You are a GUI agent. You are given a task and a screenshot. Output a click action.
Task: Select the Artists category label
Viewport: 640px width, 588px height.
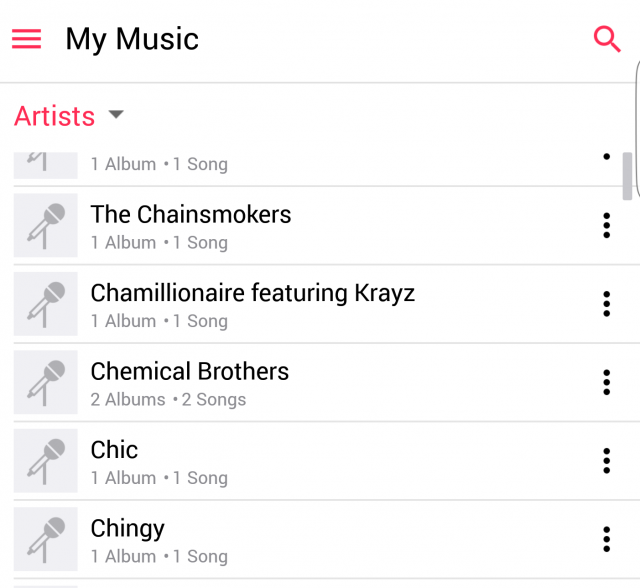pyautogui.click(x=55, y=116)
